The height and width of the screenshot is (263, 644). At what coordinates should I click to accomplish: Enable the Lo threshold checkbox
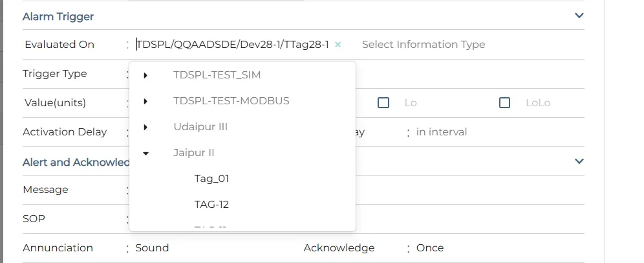[383, 103]
